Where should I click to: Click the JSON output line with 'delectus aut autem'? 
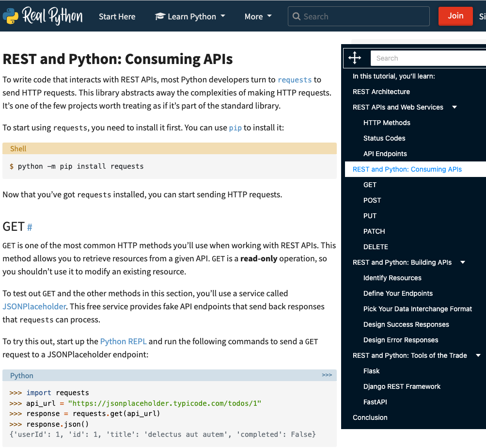162,434
